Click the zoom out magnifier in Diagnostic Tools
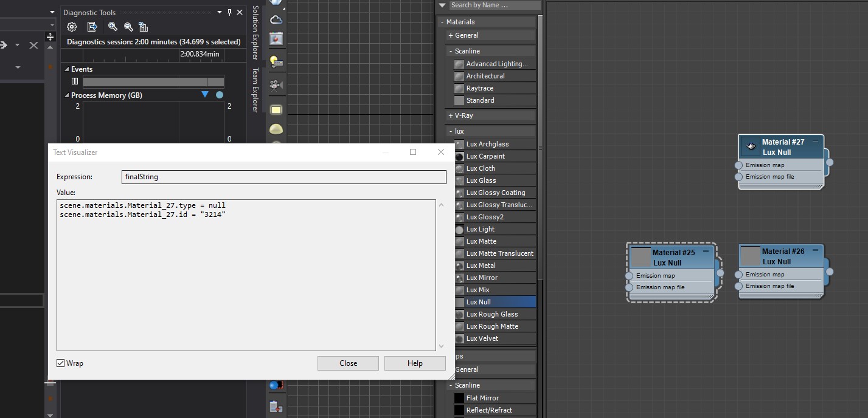Screen dimensions: 868x418 point(128,27)
